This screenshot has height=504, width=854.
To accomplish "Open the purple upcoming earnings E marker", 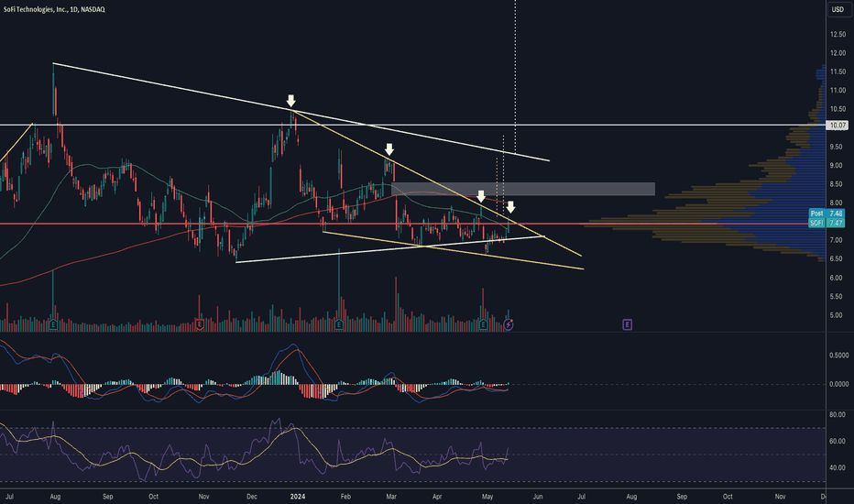I will (627, 324).
